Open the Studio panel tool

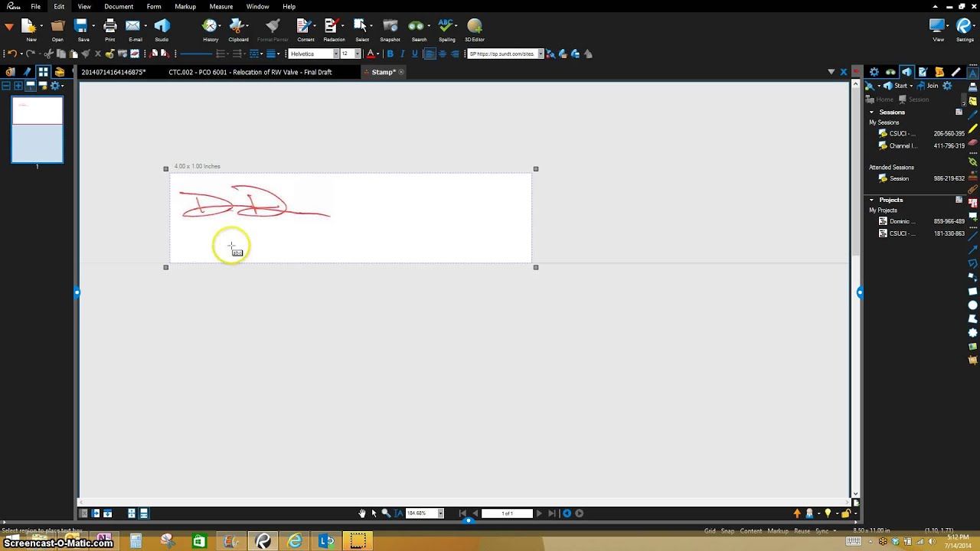162,28
